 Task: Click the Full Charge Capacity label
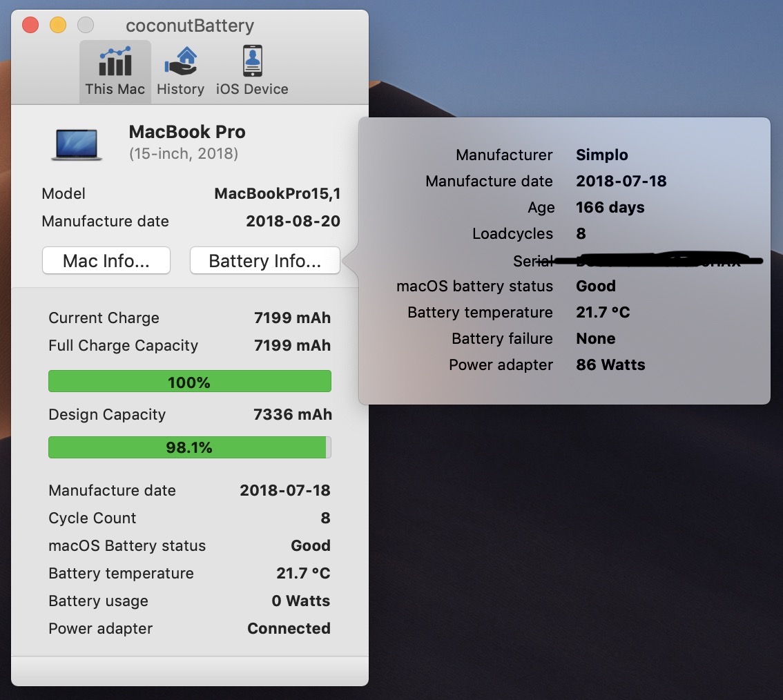pos(124,345)
